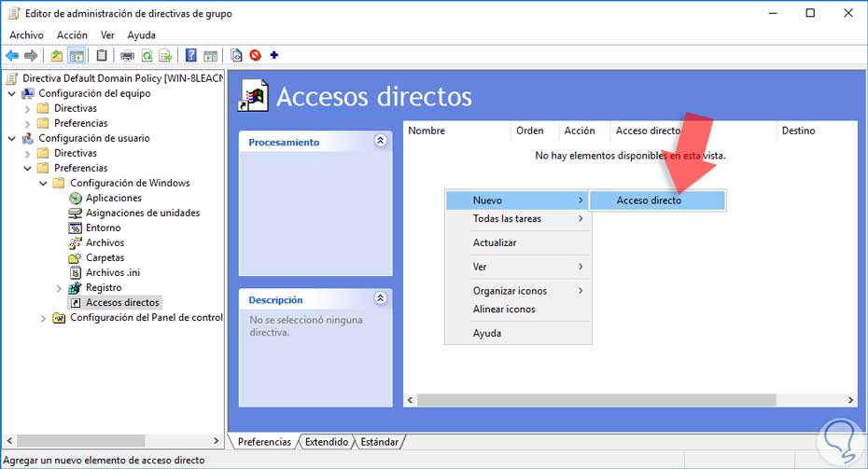
Task: Sort by the Orden column header
Action: [534, 131]
